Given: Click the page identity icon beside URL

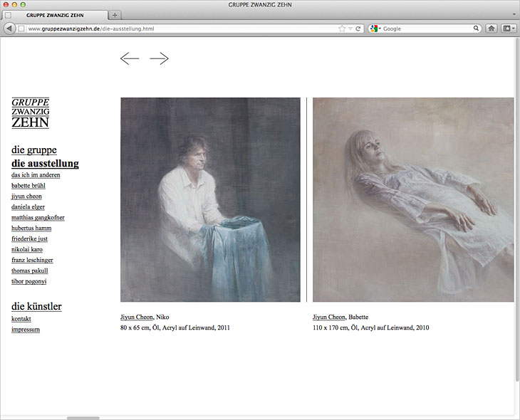Looking at the screenshot, I should [21, 29].
